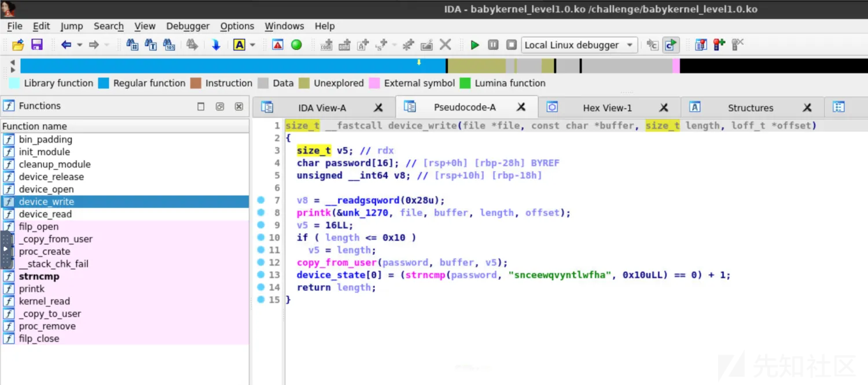Close the Structures tab
The height and width of the screenshot is (385, 868).
tap(807, 108)
